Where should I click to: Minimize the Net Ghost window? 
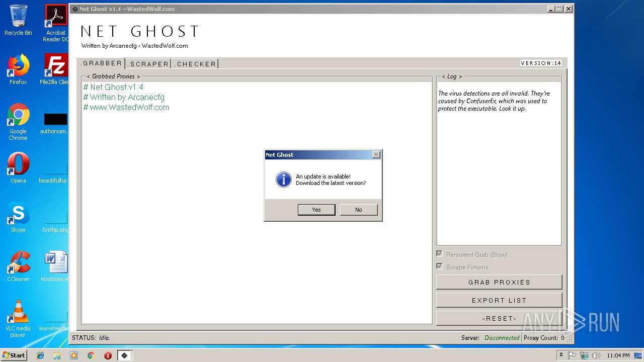[550, 9]
